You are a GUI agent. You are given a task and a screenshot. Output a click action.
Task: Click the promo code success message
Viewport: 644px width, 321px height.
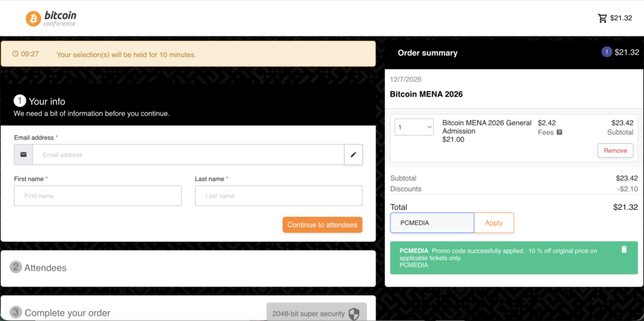514,258
